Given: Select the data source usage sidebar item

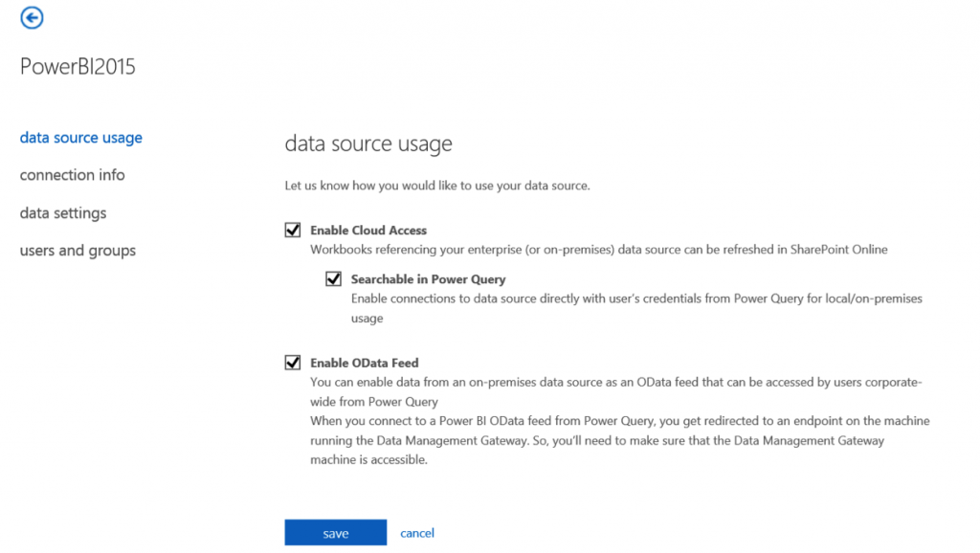Looking at the screenshot, I should [x=80, y=138].
